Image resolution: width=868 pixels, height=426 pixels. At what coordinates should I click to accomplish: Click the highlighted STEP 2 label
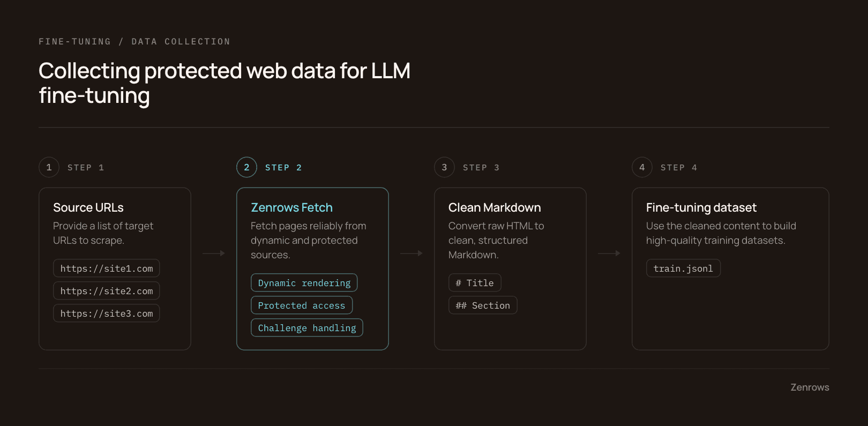point(283,168)
